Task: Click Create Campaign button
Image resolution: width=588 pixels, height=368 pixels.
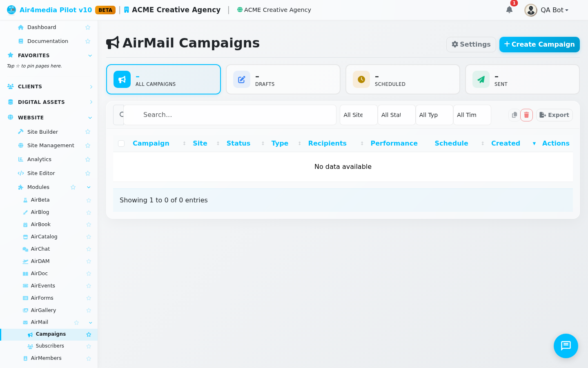Action: click(539, 45)
